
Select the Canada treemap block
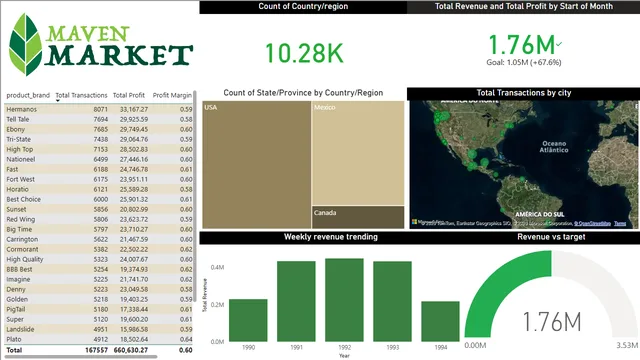coord(358,217)
